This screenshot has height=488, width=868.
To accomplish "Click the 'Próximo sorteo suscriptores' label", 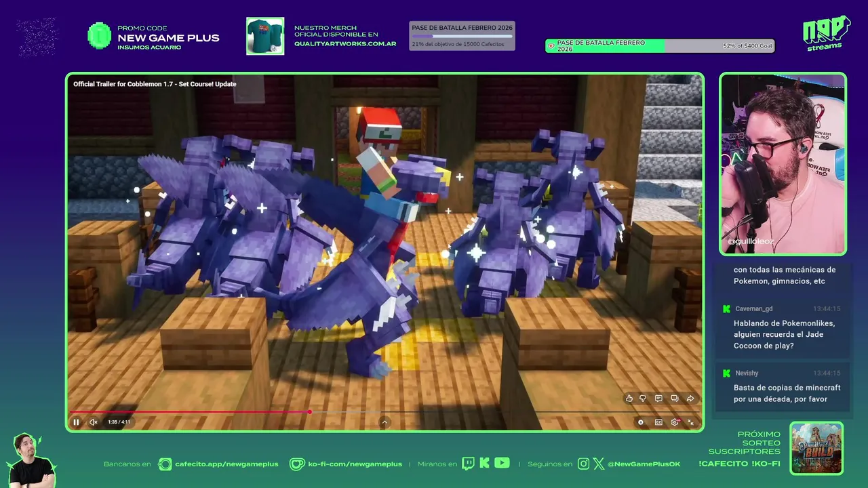I will pyautogui.click(x=745, y=443).
